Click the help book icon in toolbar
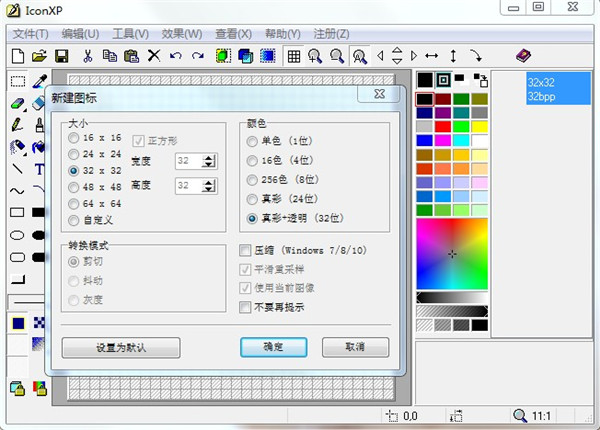This screenshot has width=600, height=430. tap(524, 56)
